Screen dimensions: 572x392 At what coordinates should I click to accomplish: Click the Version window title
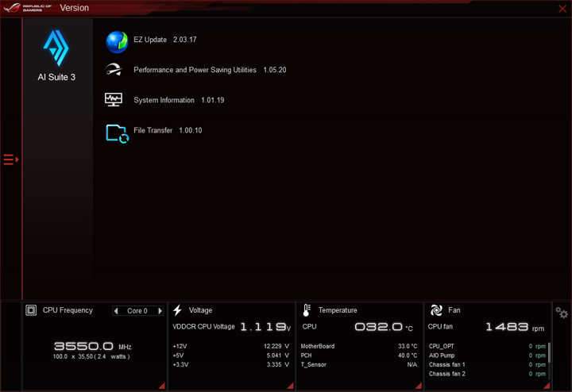(x=75, y=8)
